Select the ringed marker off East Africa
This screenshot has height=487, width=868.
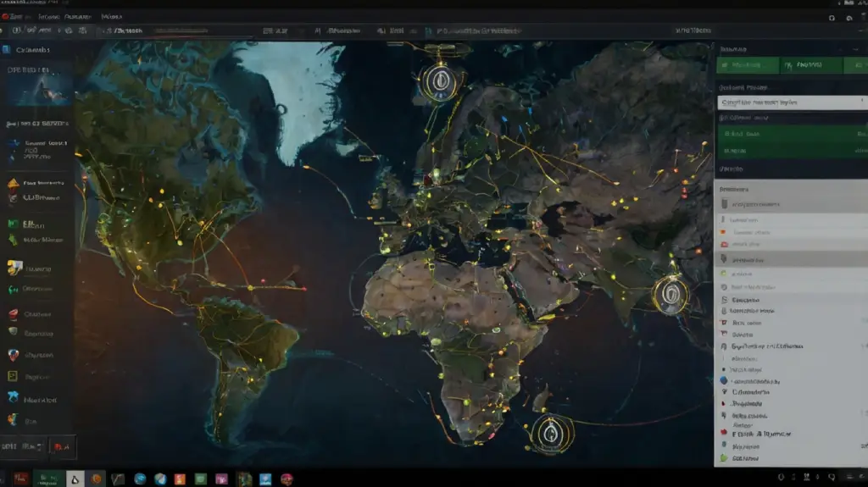[x=670, y=295]
